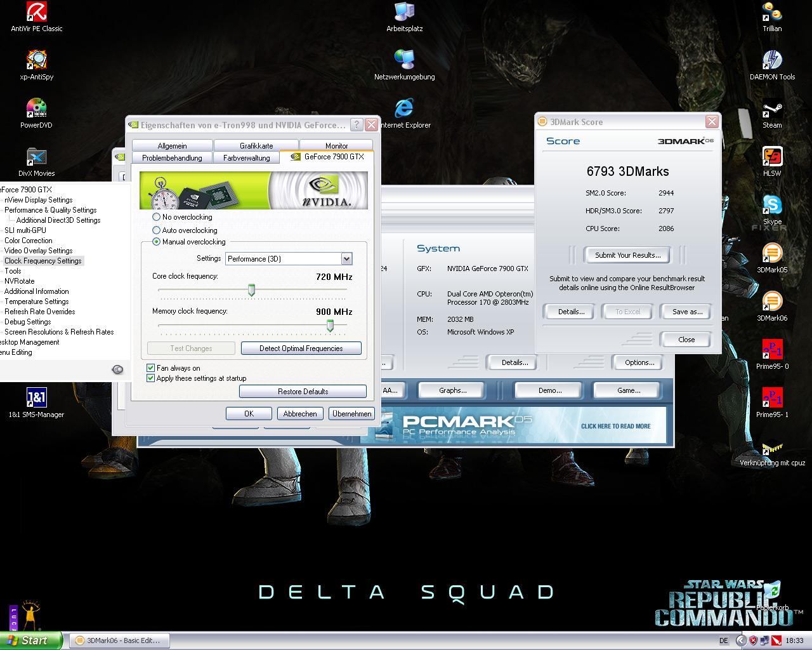Toggle Fan always on checkbox
This screenshot has width=812, height=650.
(x=174, y=368)
